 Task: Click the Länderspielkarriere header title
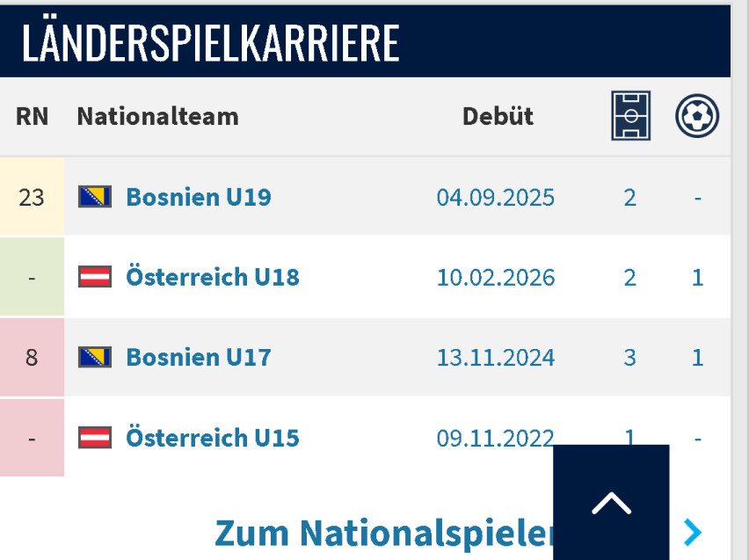pyautogui.click(x=211, y=43)
